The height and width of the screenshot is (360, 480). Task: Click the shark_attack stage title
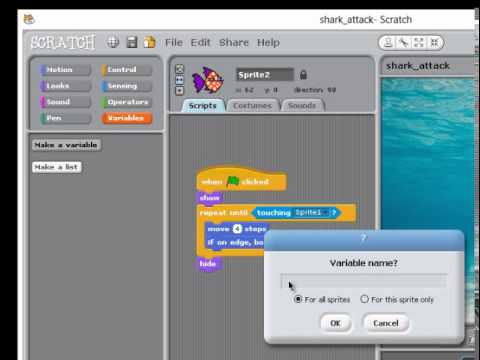click(418, 66)
